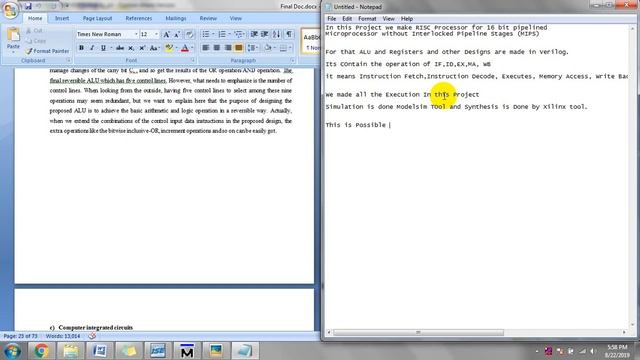Viewport: 640px width, 360px height.
Task: Open the Change Case dropdown
Action: click(x=154, y=48)
